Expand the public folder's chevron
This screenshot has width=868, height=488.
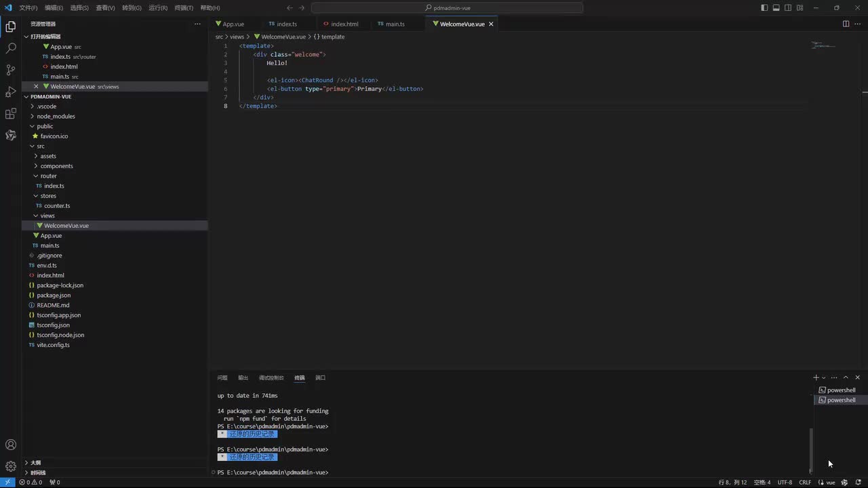point(32,126)
